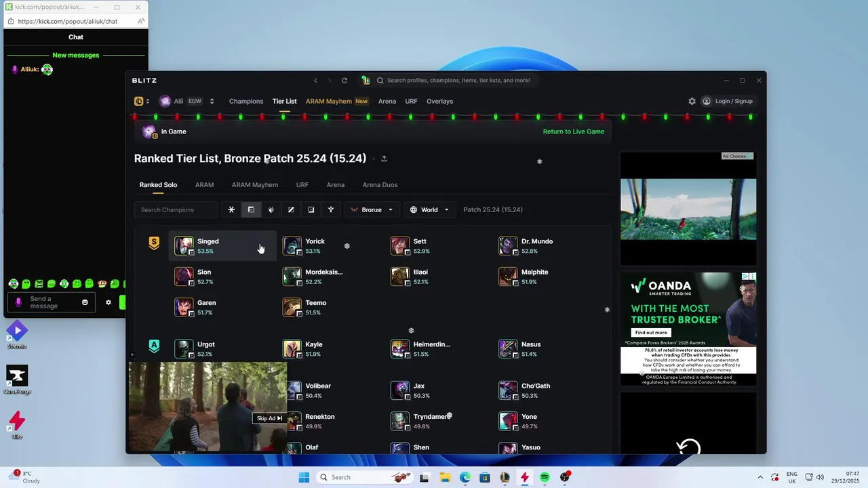Filter the tier list by bot lane
The width and height of the screenshot is (868, 488).
[x=311, y=209]
